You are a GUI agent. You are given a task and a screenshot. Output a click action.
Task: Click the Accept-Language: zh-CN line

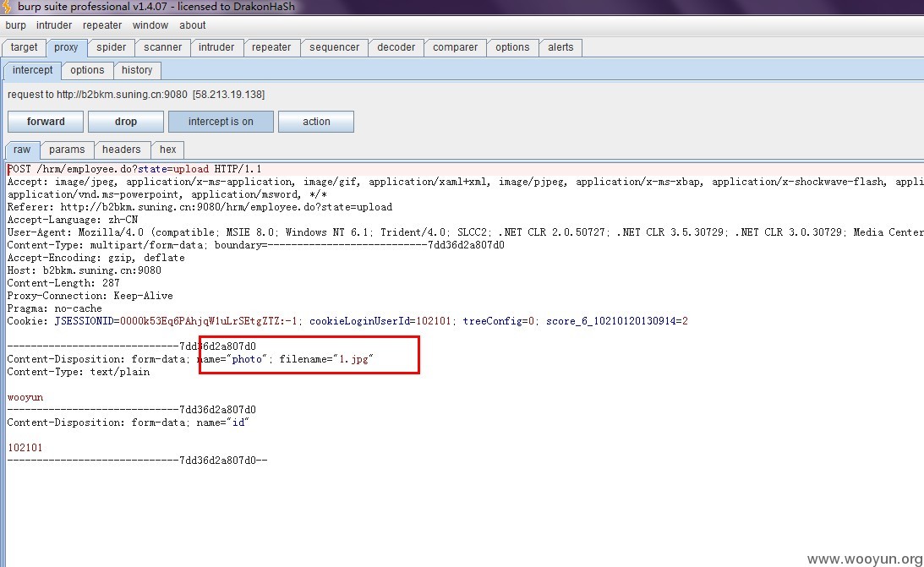click(x=73, y=220)
